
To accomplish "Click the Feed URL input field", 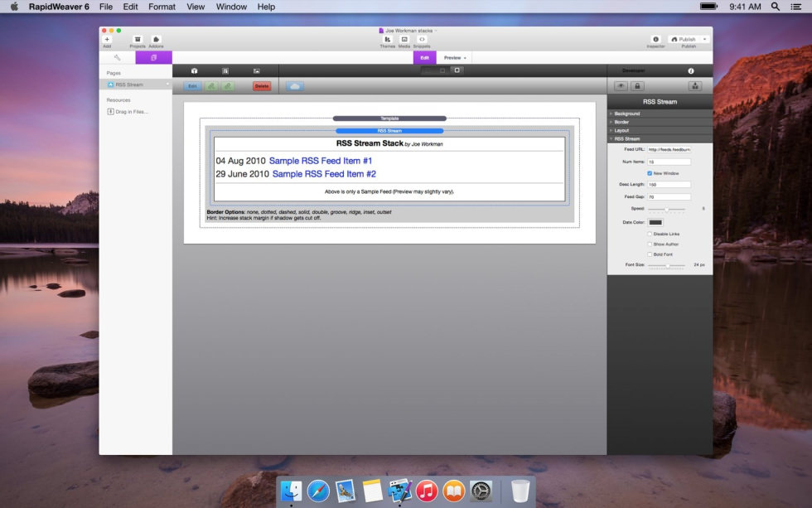I will coord(669,150).
